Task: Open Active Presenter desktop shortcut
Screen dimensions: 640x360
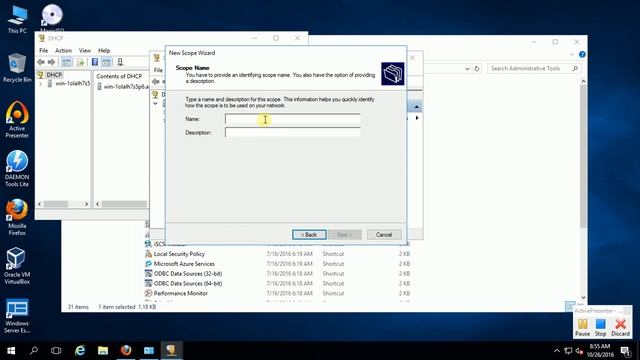Action: coord(17,119)
